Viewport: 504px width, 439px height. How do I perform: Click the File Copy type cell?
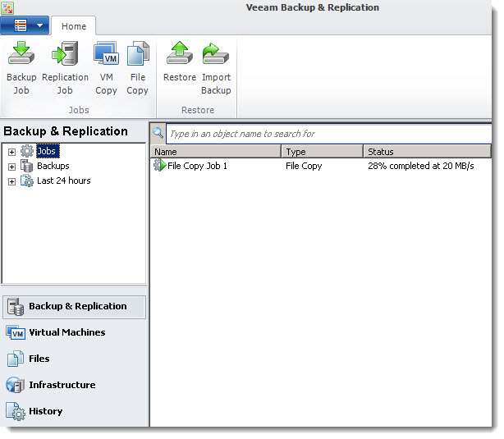pos(304,166)
